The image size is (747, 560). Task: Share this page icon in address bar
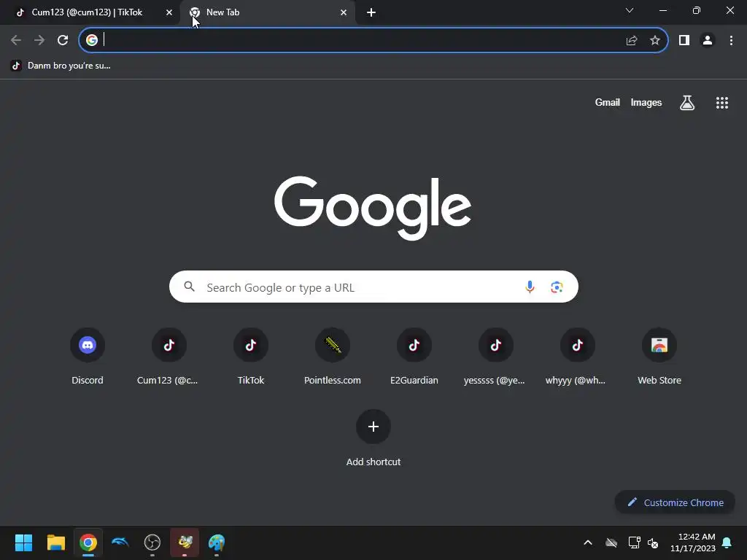[x=632, y=41]
